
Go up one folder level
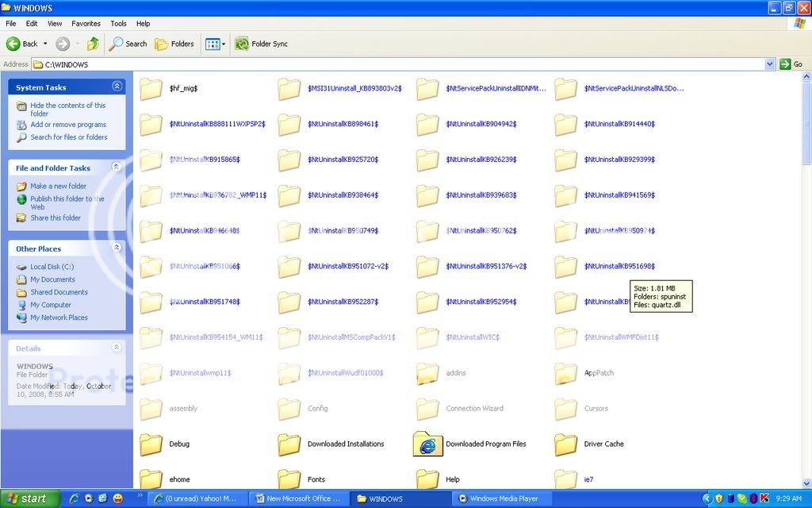click(x=93, y=44)
